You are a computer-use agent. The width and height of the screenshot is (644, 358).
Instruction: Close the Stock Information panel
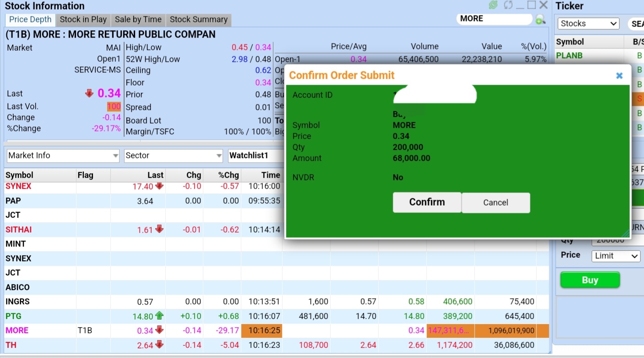coord(543,5)
